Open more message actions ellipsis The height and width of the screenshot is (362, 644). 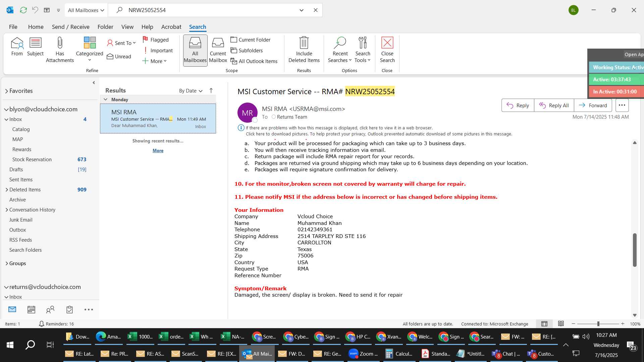pos(622,105)
